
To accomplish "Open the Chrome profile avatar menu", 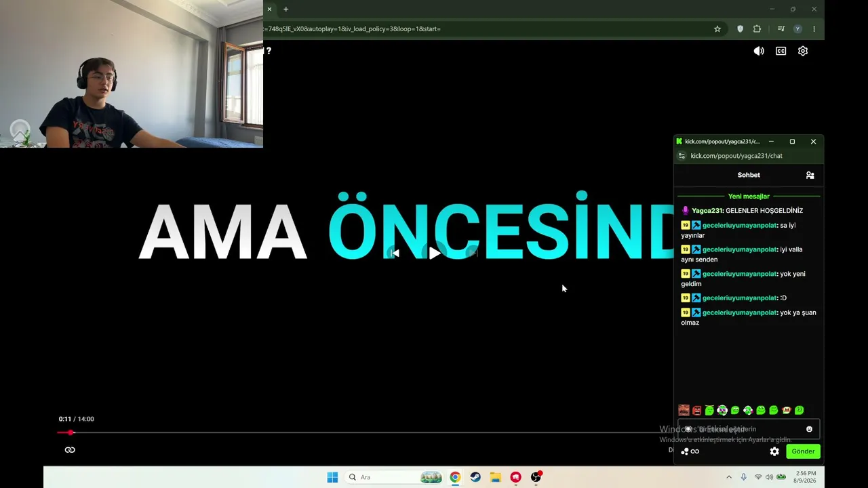I will (797, 29).
